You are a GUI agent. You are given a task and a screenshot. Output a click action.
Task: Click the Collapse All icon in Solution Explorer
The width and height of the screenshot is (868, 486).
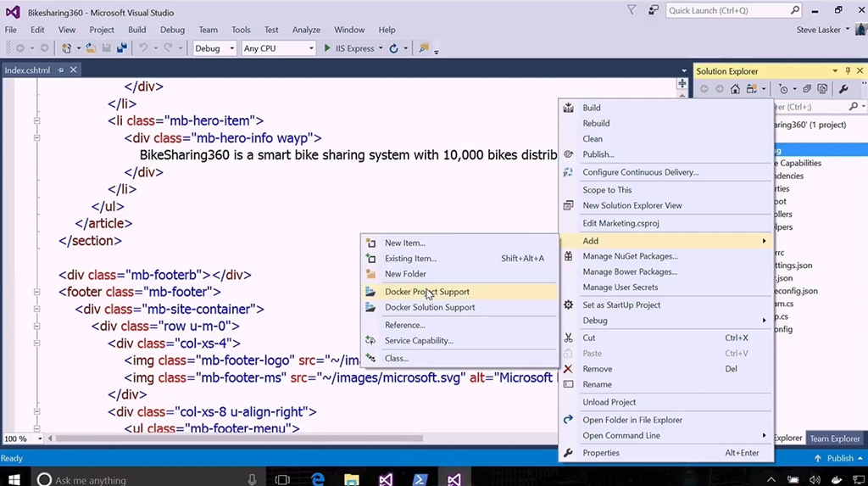click(806, 89)
